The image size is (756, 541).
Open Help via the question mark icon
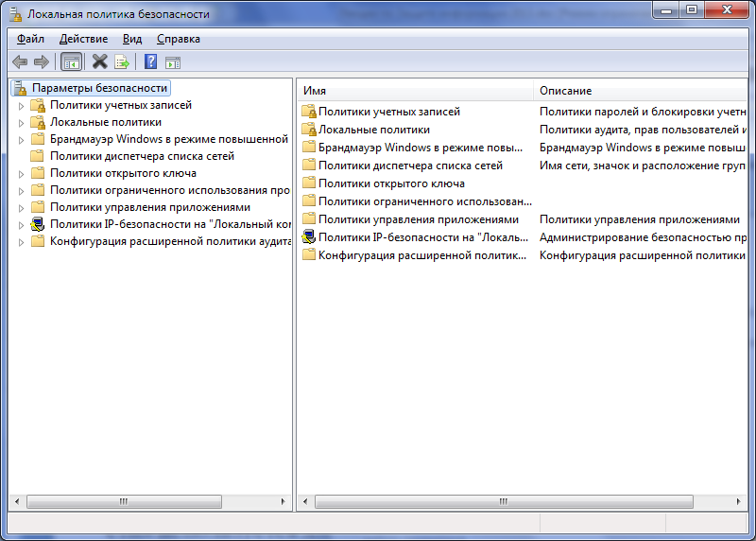151,61
